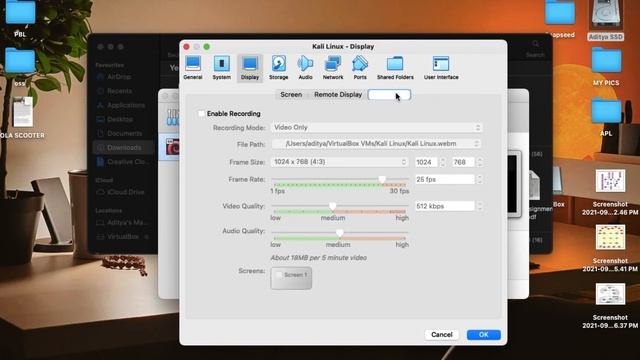
Task: Click the bitrate kbps stepper arrows
Action: click(x=479, y=206)
